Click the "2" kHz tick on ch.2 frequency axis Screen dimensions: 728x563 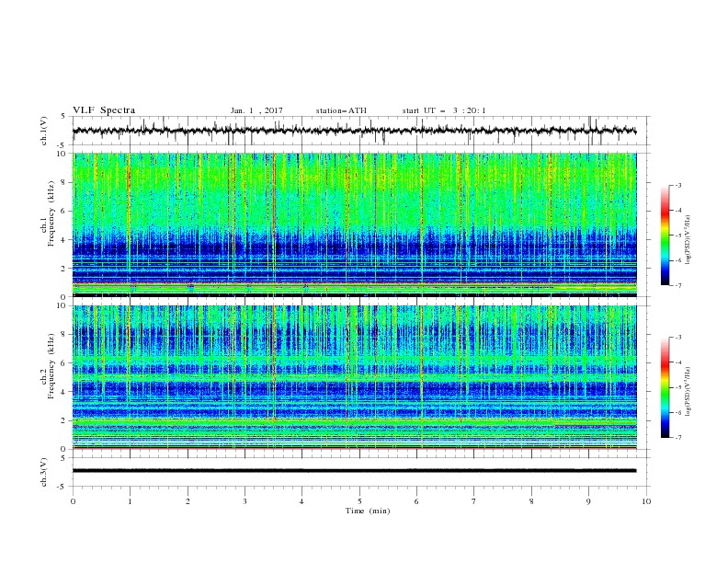[64, 420]
